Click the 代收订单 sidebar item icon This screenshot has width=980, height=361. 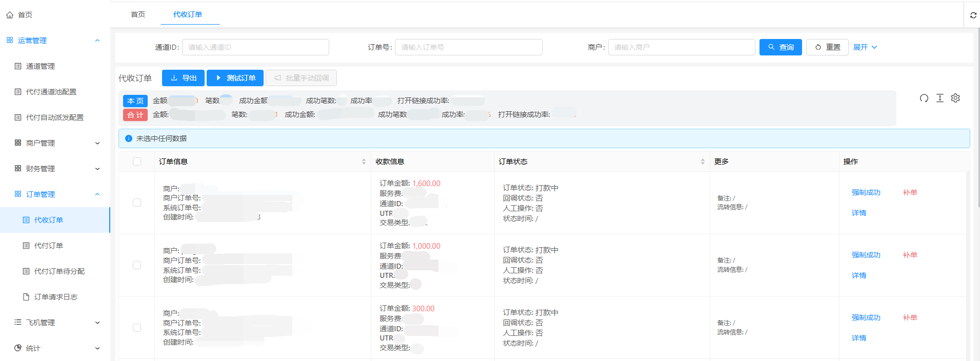[26, 220]
